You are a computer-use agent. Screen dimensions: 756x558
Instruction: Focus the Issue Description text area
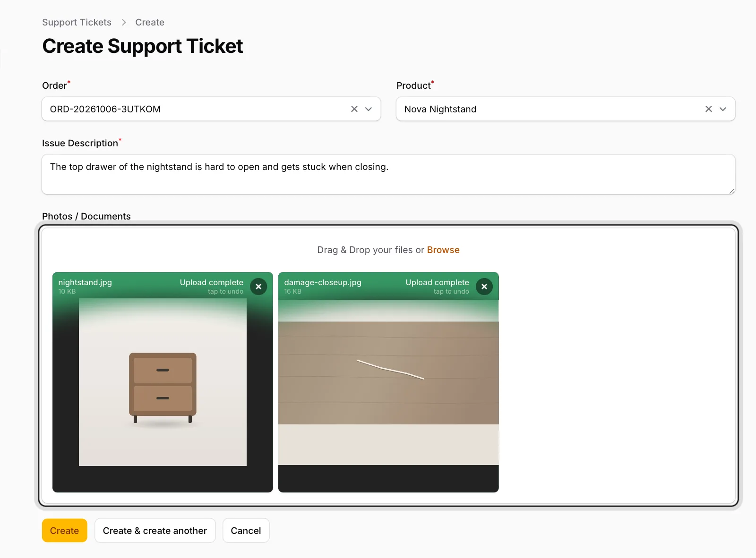coord(388,175)
